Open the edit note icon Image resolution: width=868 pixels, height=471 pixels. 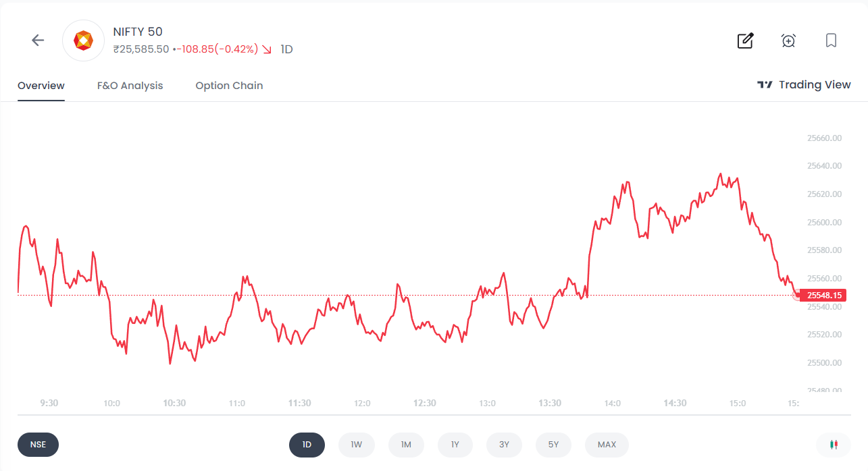(x=745, y=40)
